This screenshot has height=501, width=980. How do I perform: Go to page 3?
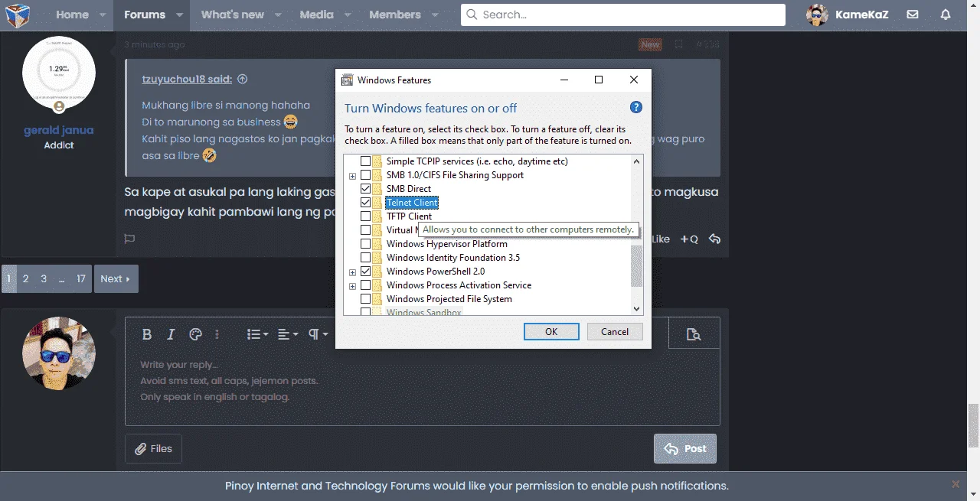[x=44, y=278]
